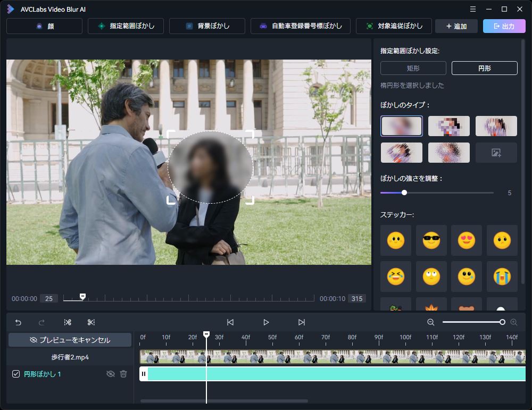
Task: Click the 出力 export button
Action: coord(503,26)
